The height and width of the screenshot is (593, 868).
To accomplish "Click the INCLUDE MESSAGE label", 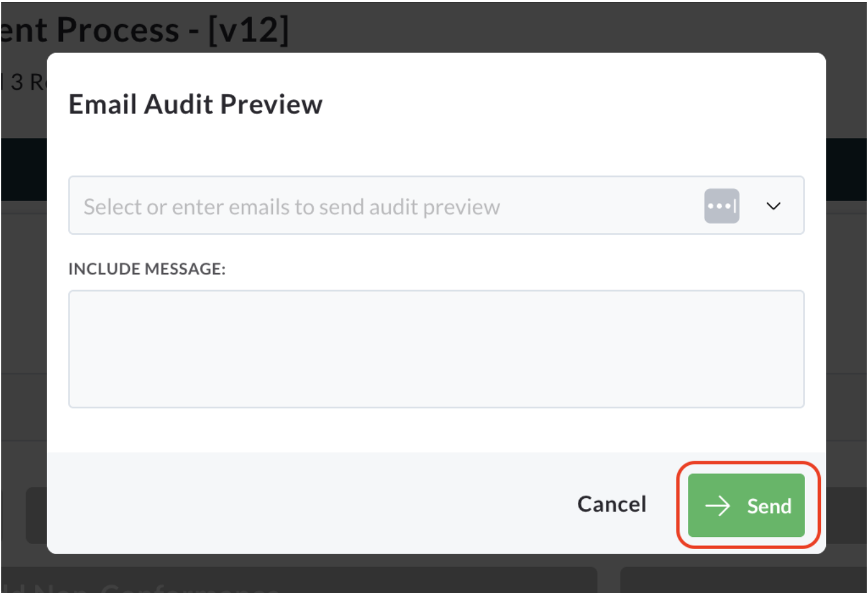I will point(147,269).
